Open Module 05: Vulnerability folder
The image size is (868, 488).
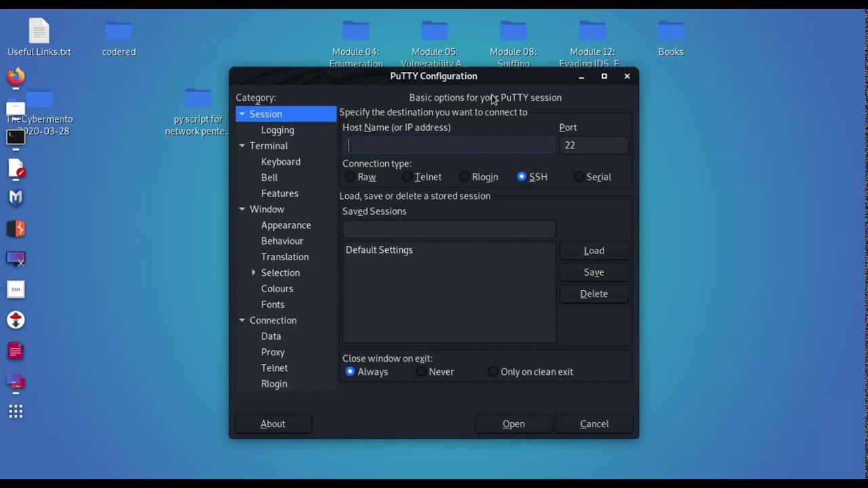click(x=435, y=43)
